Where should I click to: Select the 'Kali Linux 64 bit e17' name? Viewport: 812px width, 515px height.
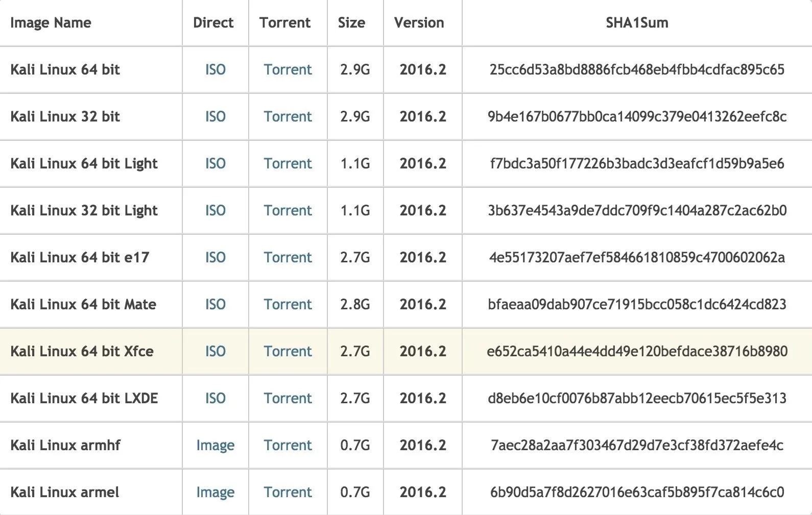[x=80, y=257]
